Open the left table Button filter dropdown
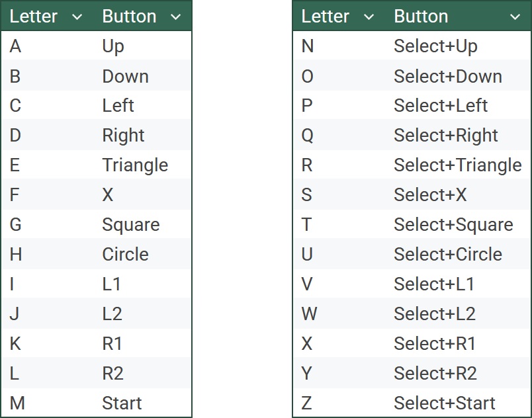 click(x=175, y=17)
